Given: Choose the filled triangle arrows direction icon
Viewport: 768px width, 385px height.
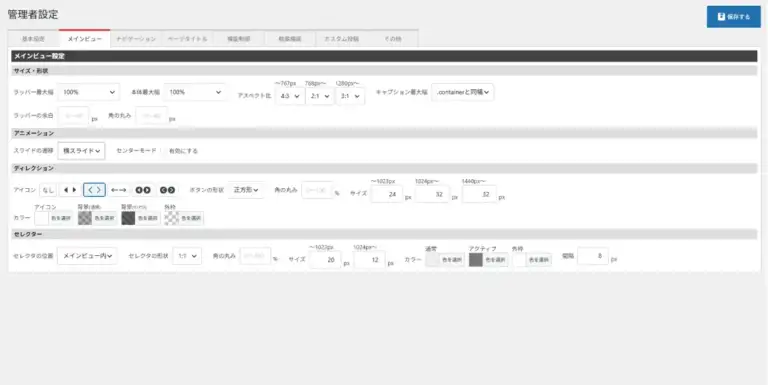Looking at the screenshot, I should pyautogui.click(x=70, y=190).
